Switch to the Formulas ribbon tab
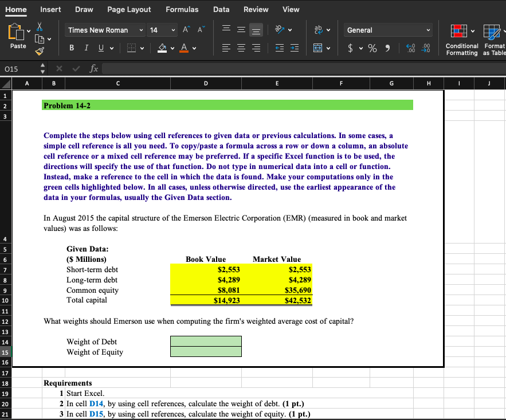The image size is (506, 420). click(x=182, y=9)
